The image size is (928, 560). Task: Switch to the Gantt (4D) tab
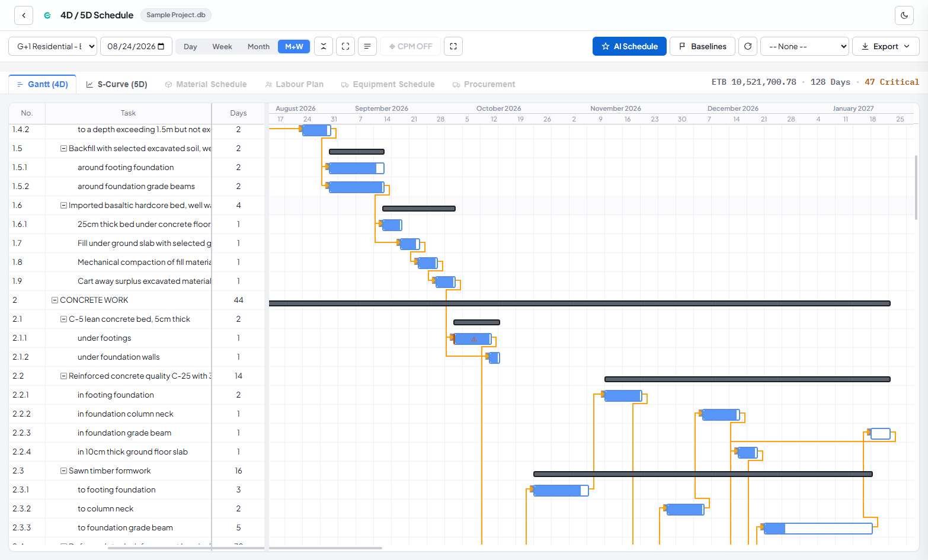point(42,84)
